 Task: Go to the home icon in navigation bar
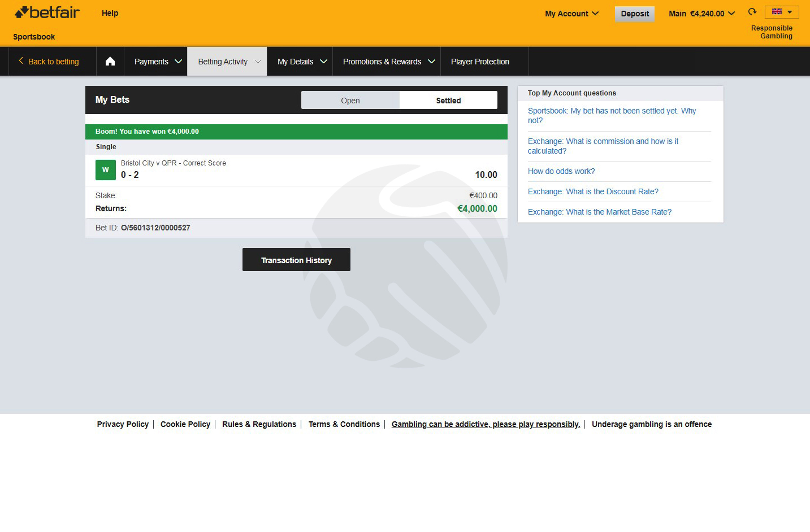click(x=110, y=62)
